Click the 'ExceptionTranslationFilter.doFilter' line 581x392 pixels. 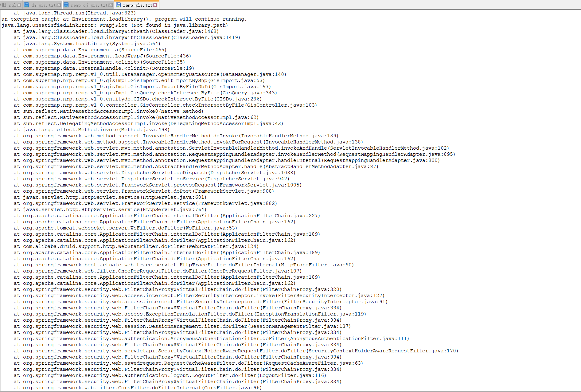[190, 314]
